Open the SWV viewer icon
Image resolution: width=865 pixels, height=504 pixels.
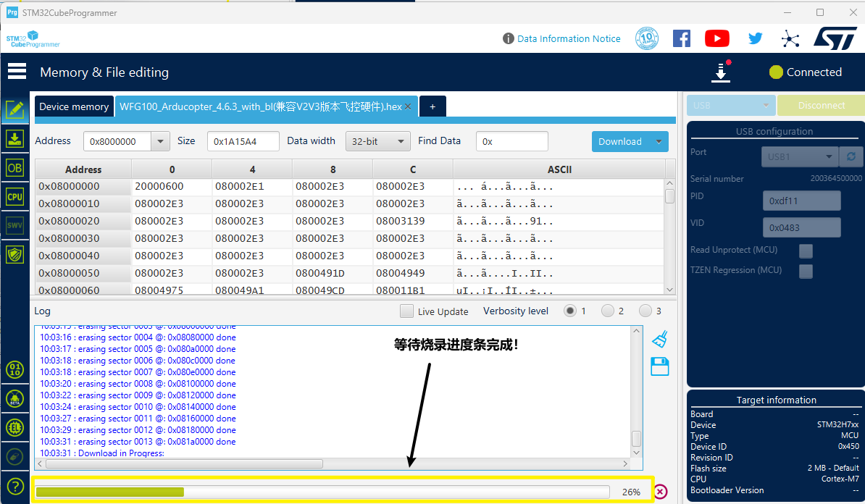[x=15, y=225]
